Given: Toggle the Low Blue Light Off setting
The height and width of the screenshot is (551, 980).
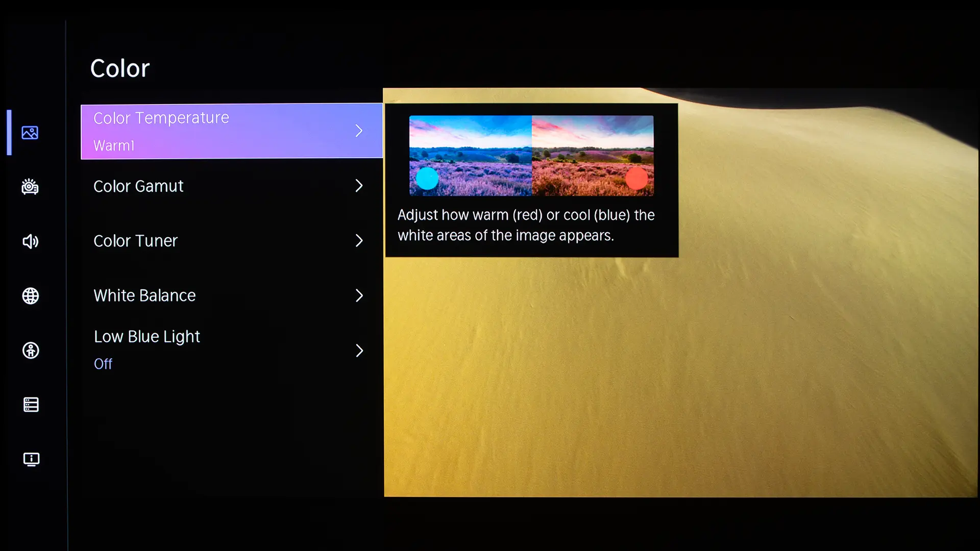Looking at the screenshot, I should pos(232,350).
